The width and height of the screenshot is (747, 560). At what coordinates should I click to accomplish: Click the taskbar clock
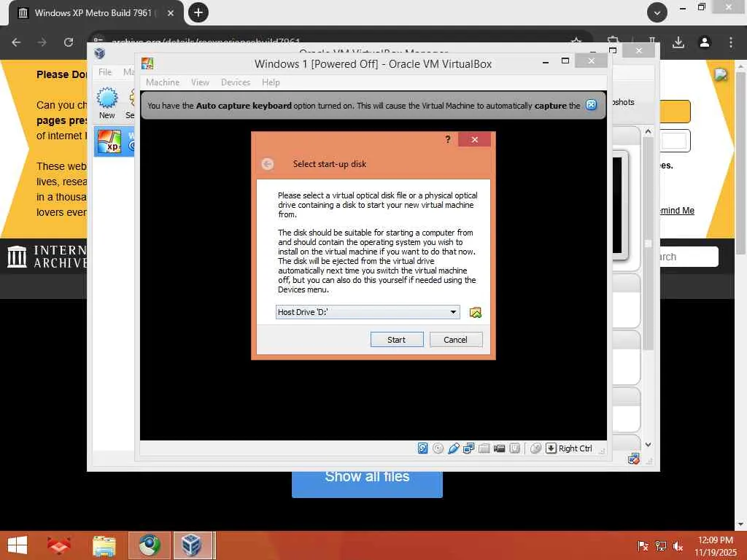[x=716, y=546]
